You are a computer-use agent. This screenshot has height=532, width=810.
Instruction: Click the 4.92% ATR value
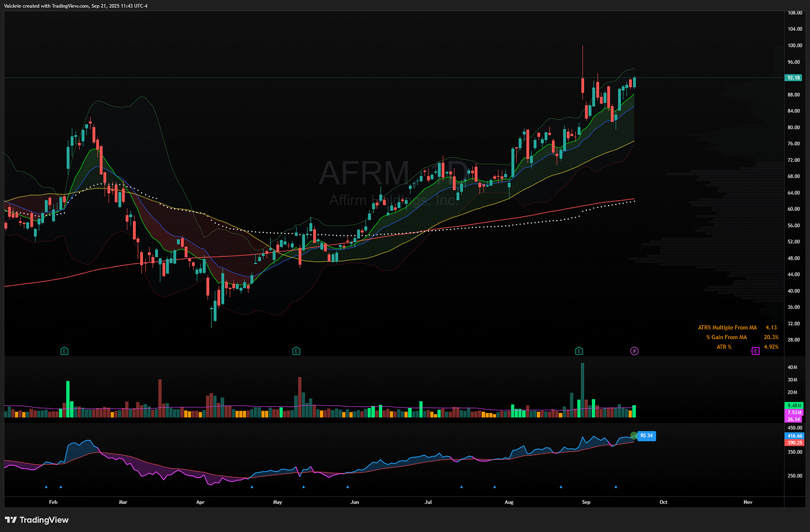(x=771, y=347)
